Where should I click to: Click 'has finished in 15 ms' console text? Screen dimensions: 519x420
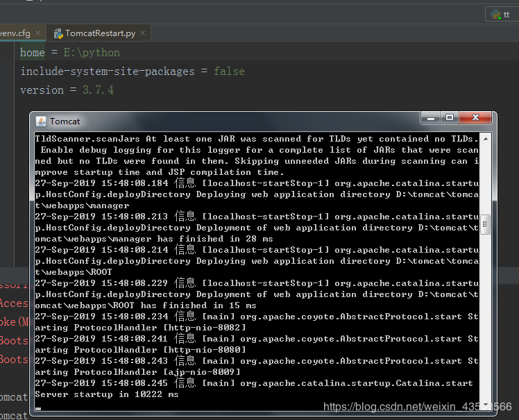pyautogui.click(x=198, y=305)
